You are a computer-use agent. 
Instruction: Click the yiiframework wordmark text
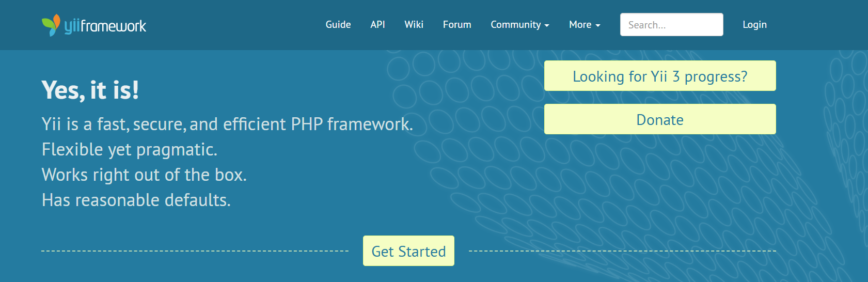coord(105,26)
